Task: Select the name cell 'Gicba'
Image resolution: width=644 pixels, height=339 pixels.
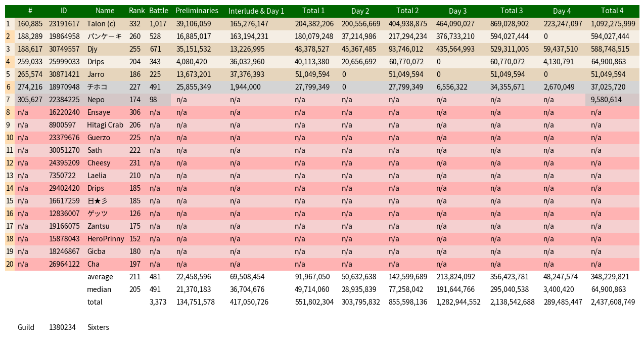Action: click(96, 251)
